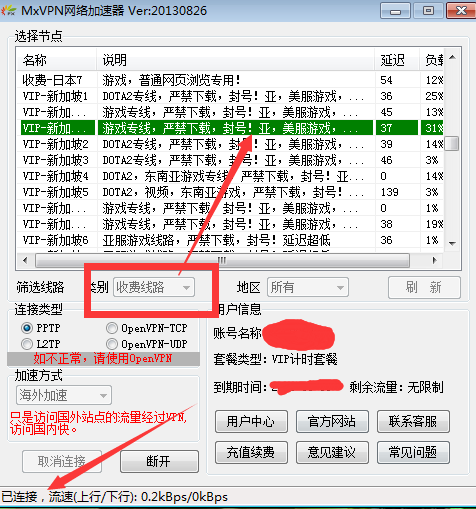Viewport: 476px width, 509px height.
Task: Open 用户中心 user center
Action: pos(251,422)
